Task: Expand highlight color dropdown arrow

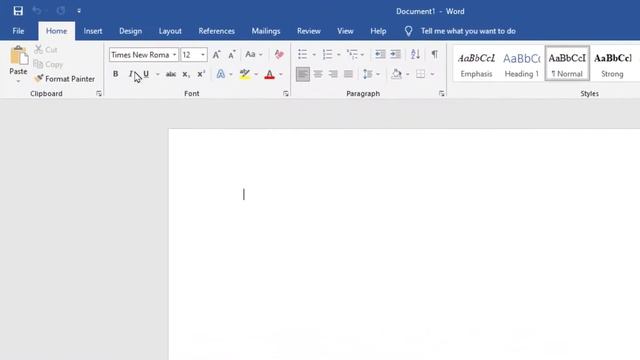Action: click(x=256, y=74)
